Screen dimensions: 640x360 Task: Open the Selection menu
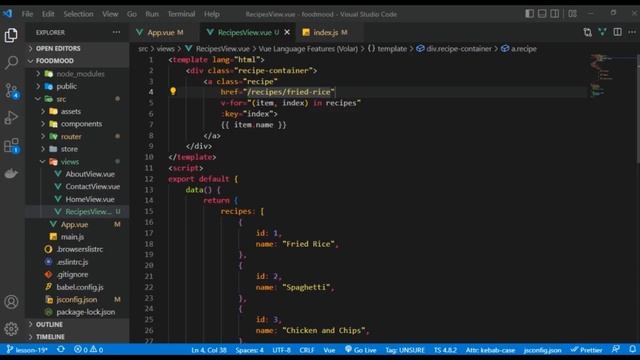pos(78,14)
